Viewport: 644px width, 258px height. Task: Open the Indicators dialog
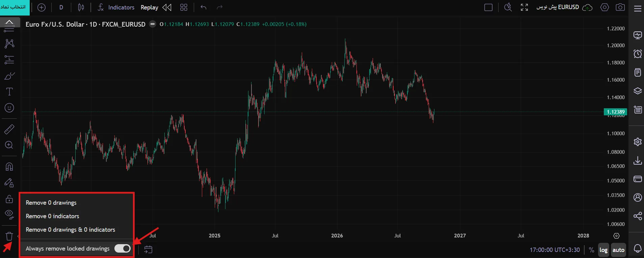pos(116,7)
